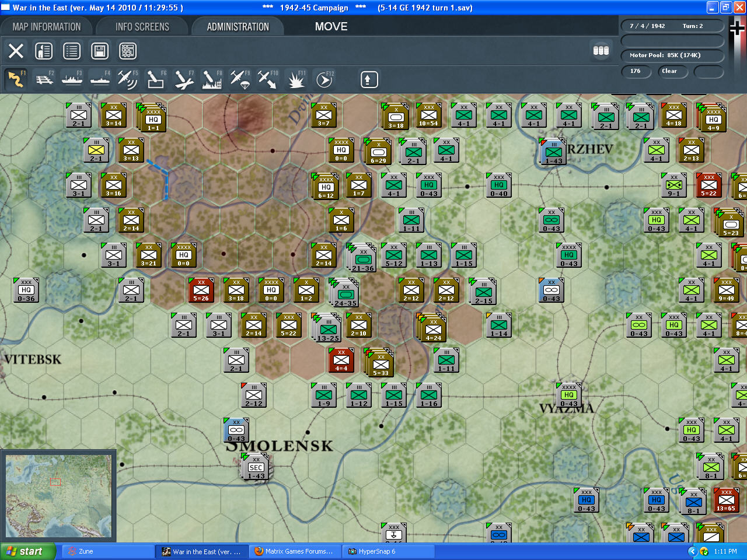Click the RZHEV city label

click(x=590, y=149)
